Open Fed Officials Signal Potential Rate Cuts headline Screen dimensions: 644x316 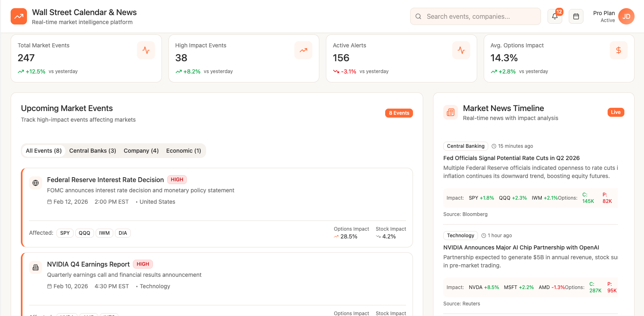512,158
